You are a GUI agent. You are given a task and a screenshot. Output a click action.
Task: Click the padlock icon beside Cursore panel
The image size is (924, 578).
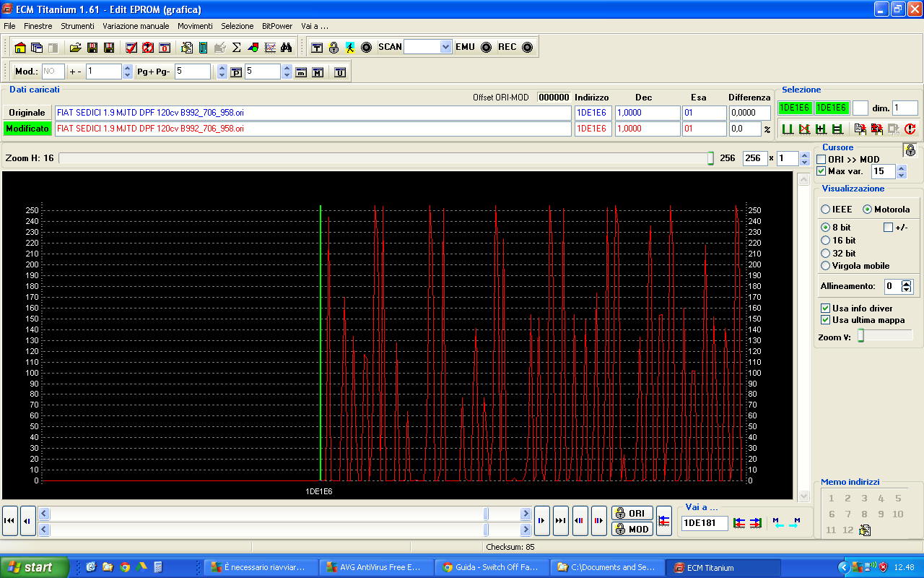tap(910, 150)
